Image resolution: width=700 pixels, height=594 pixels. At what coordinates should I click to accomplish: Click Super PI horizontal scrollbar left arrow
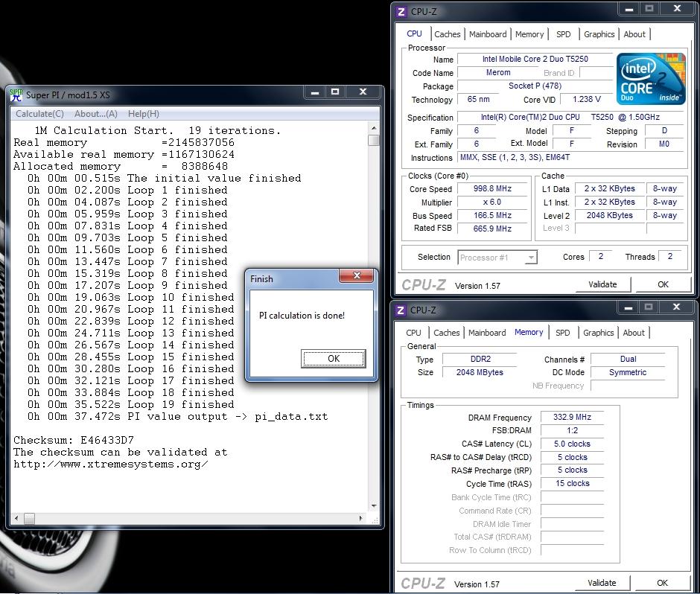[x=16, y=518]
